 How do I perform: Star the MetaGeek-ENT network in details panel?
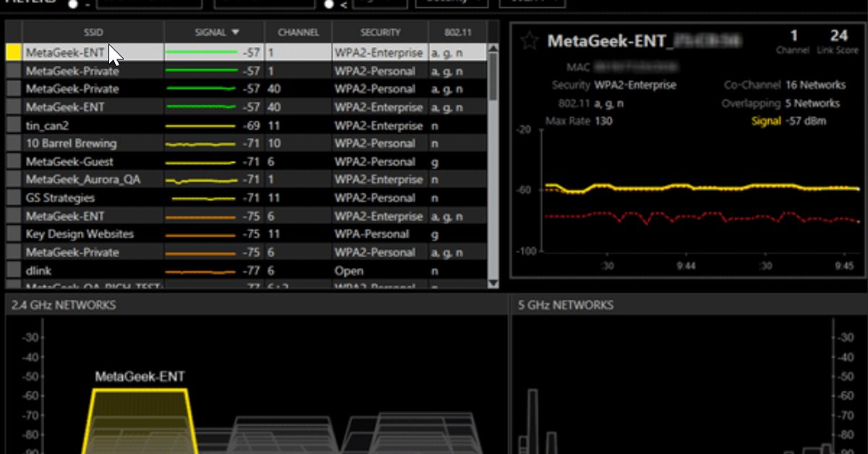click(530, 41)
